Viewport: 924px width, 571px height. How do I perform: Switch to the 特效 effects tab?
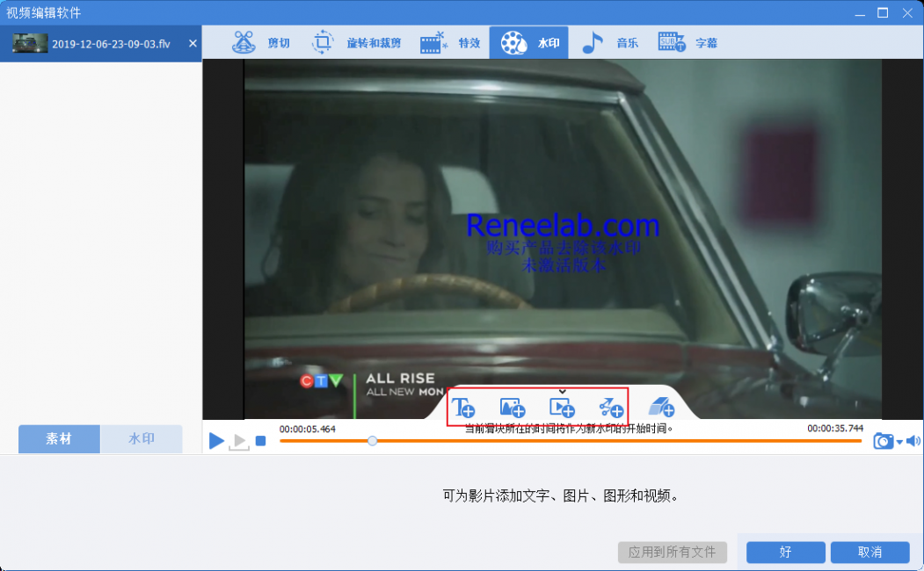coord(449,42)
